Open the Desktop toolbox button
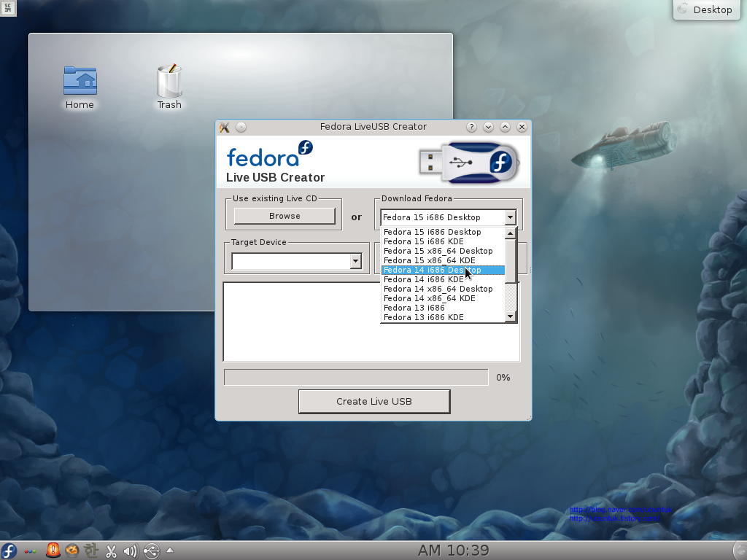This screenshot has width=747, height=560. (706, 10)
